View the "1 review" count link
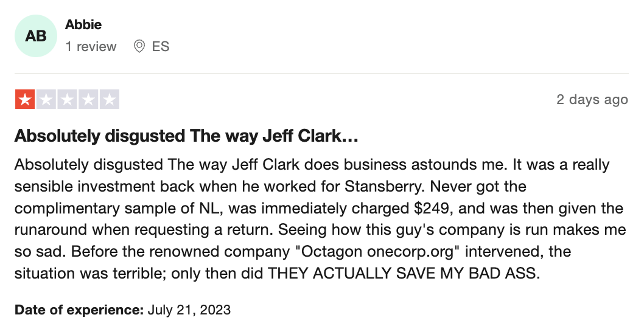Viewport: 644px width, 326px height. tap(91, 46)
